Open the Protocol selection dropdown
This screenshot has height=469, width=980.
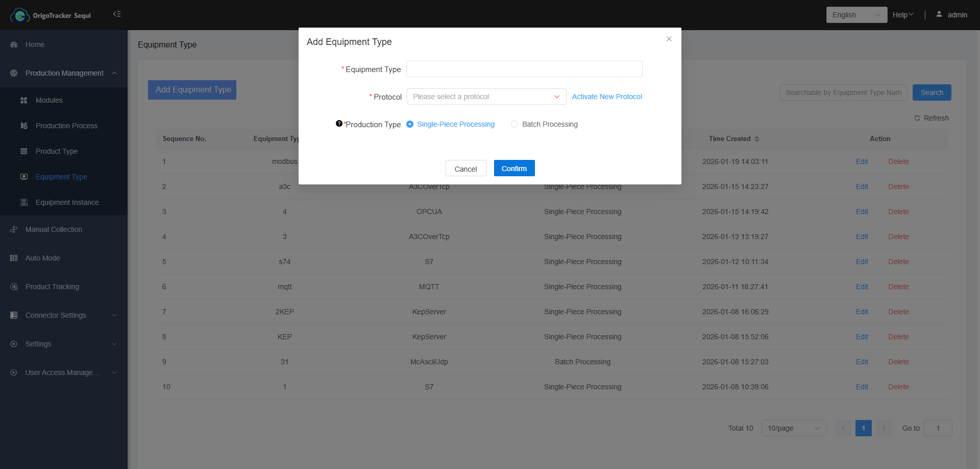coord(486,97)
